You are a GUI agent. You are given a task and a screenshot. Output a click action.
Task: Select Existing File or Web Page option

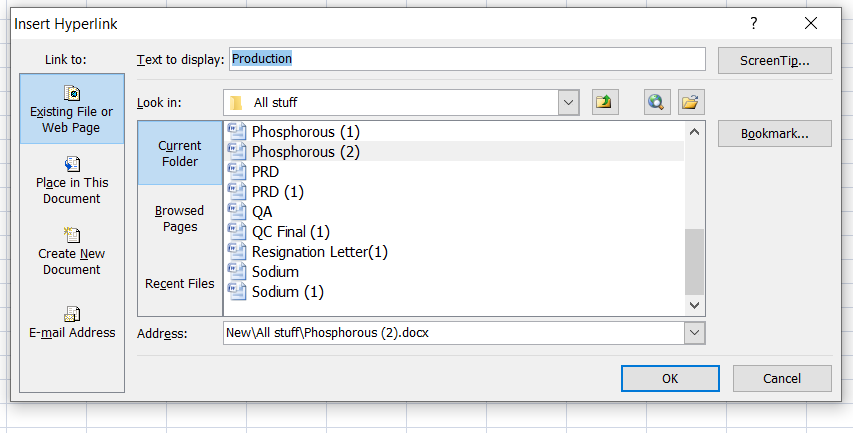[71, 109]
